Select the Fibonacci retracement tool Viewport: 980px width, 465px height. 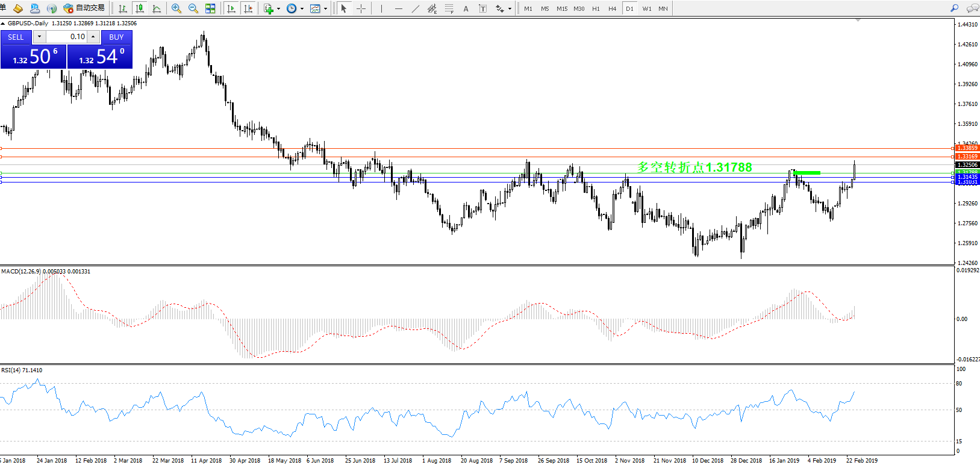(449, 8)
